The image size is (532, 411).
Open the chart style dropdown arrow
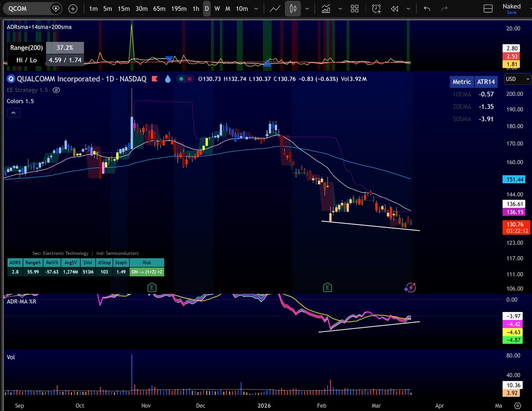pyautogui.click(x=306, y=8)
